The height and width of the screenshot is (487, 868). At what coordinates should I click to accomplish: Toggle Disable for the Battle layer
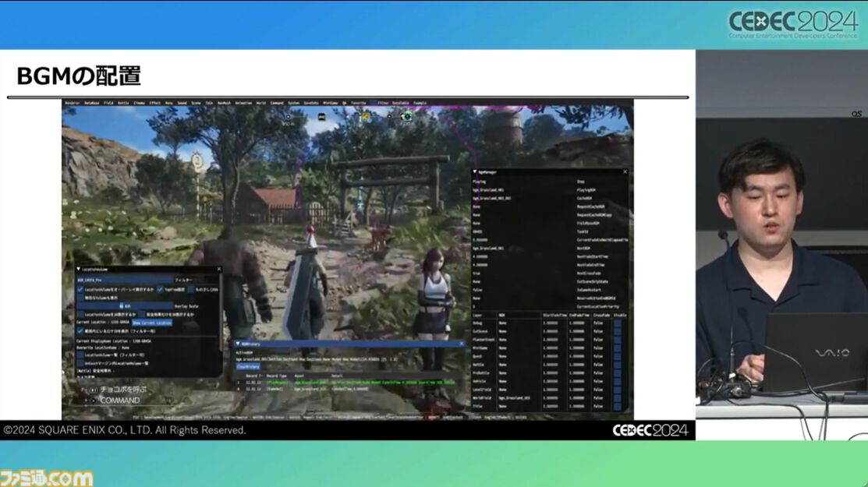click(x=618, y=365)
